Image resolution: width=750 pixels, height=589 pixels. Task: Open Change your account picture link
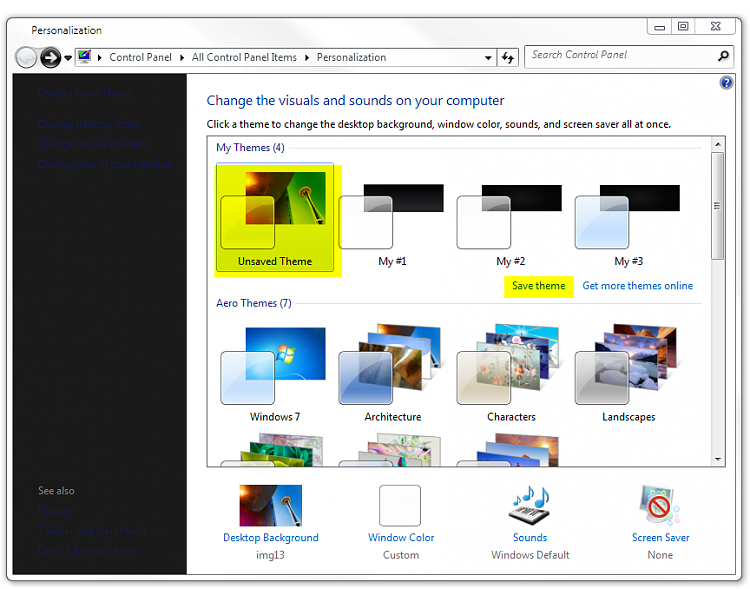105,165
